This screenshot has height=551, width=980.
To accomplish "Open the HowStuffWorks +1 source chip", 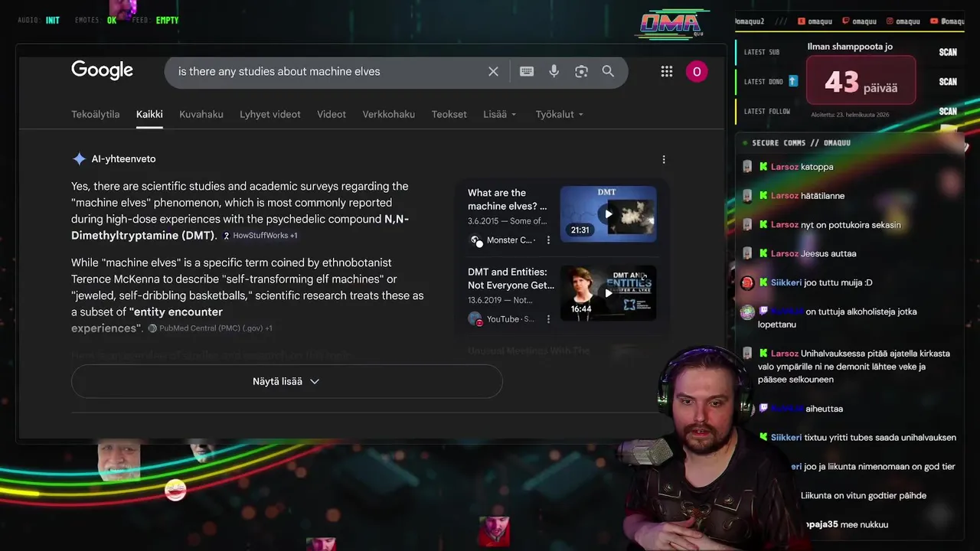I will point(260,236).
